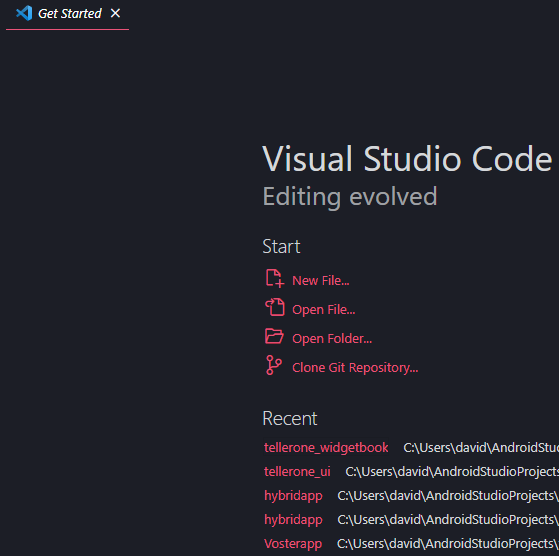Click the Open Folder icon

tap(275, 336)
